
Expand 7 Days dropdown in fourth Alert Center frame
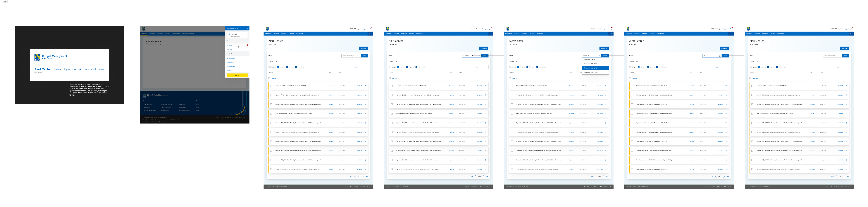721,67
